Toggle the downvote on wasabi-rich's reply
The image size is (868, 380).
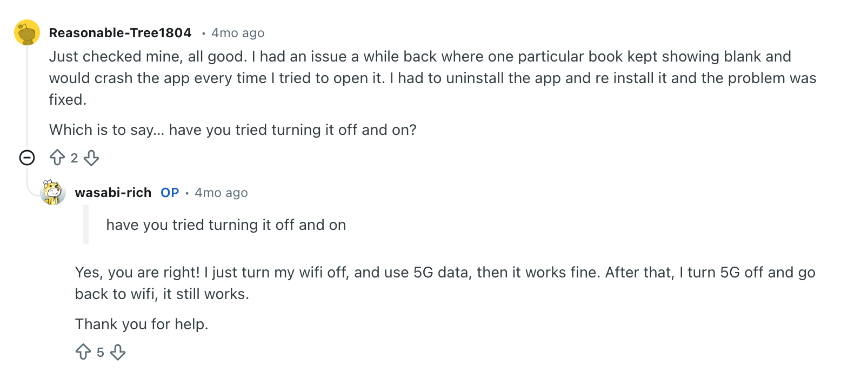117,352
